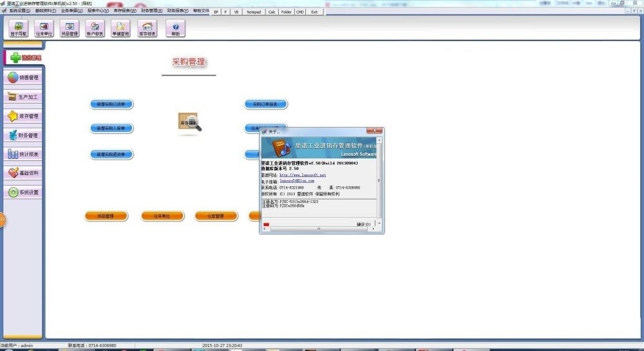Click 确定 in the About dialog

tap(363, 224)
